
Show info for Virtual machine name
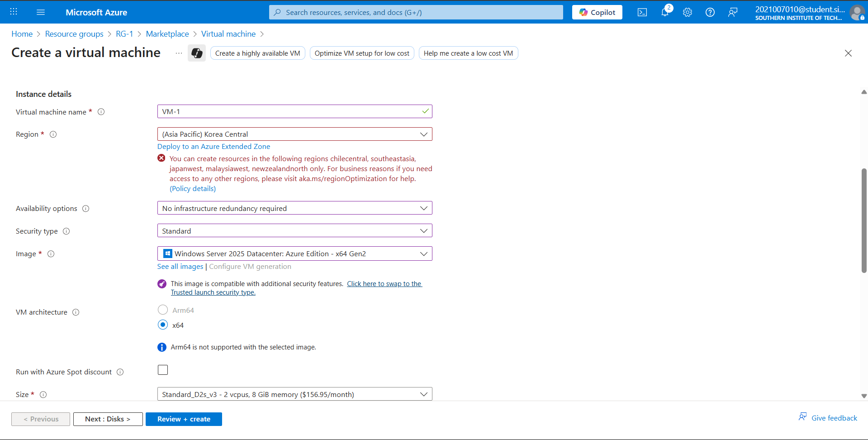pyautogui.click(x=101, y=112)
